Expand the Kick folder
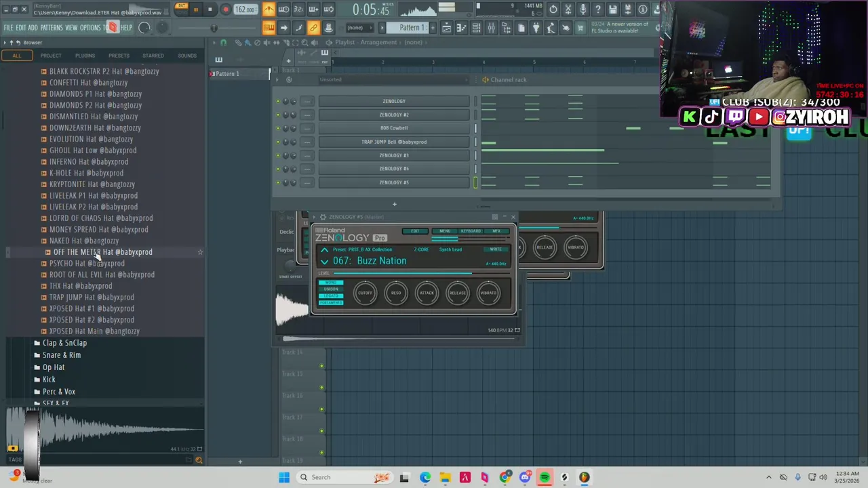The height and width of the screenshot is (488, 868). click(49, 380)
